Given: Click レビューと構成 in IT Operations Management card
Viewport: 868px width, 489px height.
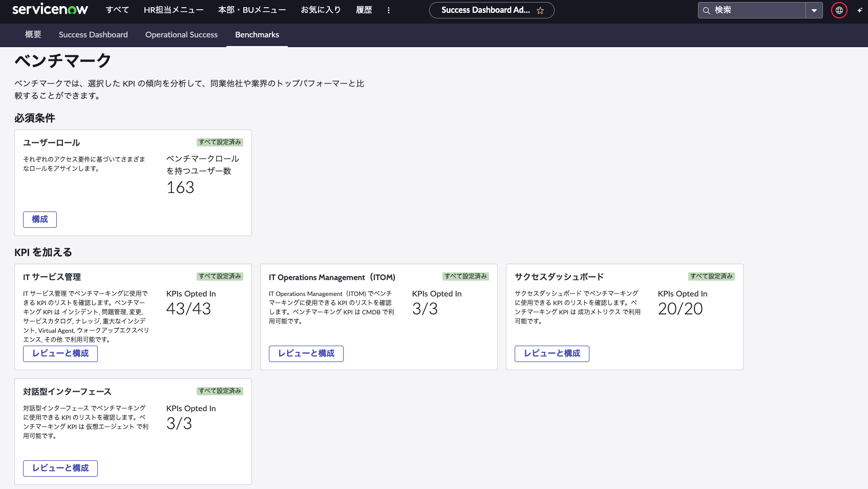Looking at the screenshot, I should tap(306, 354).
